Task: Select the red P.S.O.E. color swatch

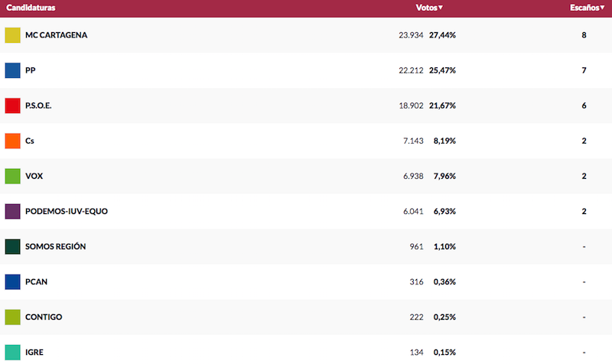Action: point(12,106)
